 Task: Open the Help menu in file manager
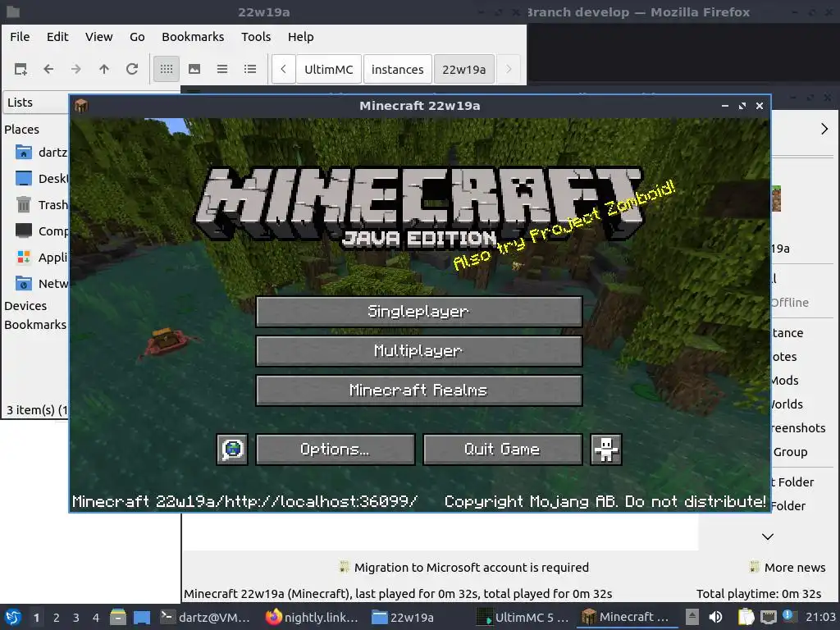coord(300,37)
